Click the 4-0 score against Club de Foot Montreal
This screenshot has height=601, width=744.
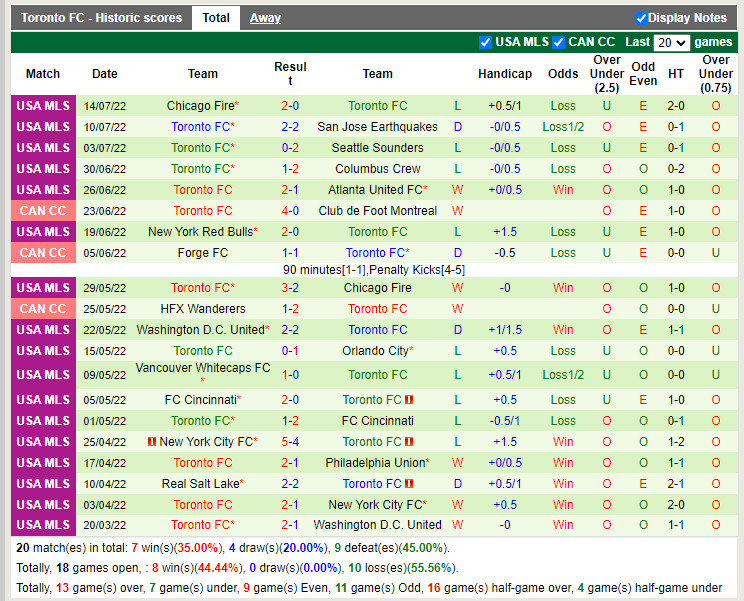(290, 211)
